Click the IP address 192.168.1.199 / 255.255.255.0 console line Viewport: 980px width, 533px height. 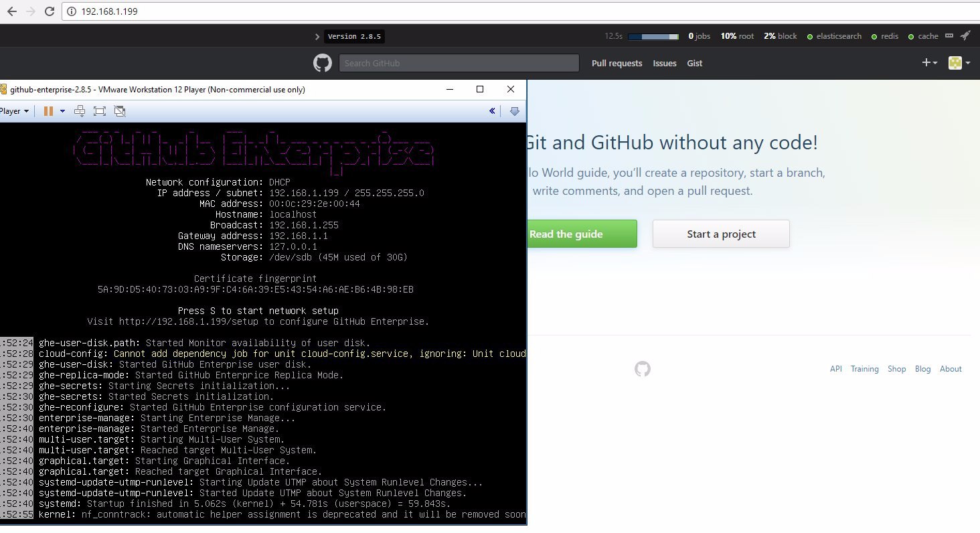click(x=291, y=193)
